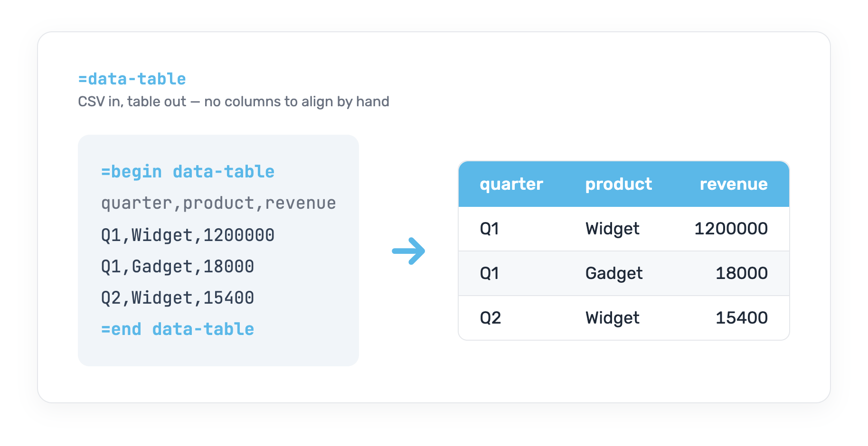868x446 pixels.
Task: Select the quarter,product,revenue CSV header line
Action: coord(218,203)
